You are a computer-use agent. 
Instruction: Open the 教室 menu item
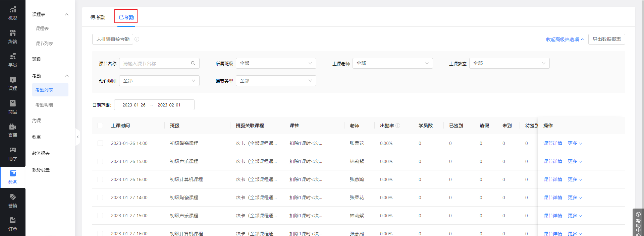coord(37,137)
